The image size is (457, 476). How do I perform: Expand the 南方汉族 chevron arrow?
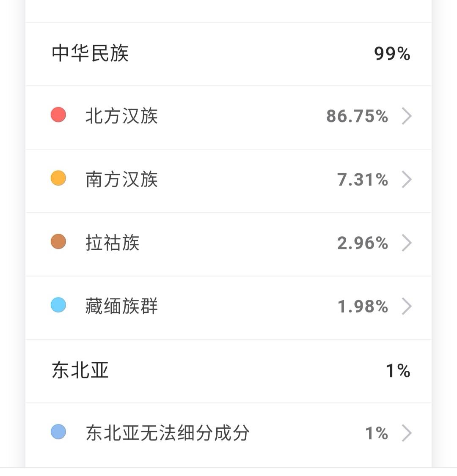pyautogui.click(x=407, y=179)
